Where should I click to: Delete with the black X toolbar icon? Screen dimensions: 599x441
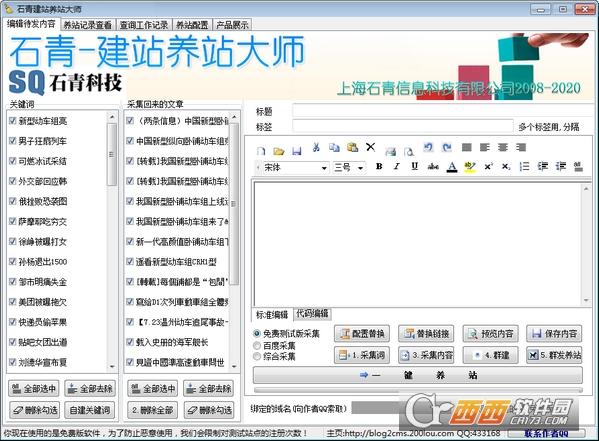[370, 147]
